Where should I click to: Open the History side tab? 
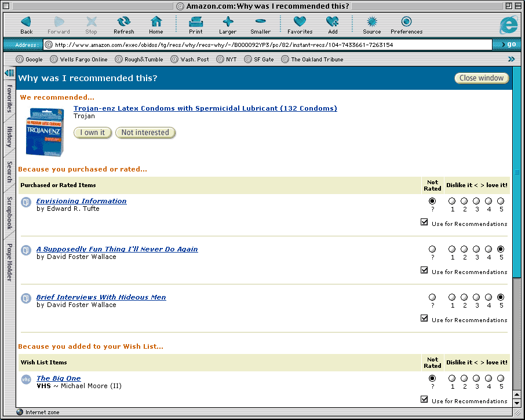coord(9,137)
